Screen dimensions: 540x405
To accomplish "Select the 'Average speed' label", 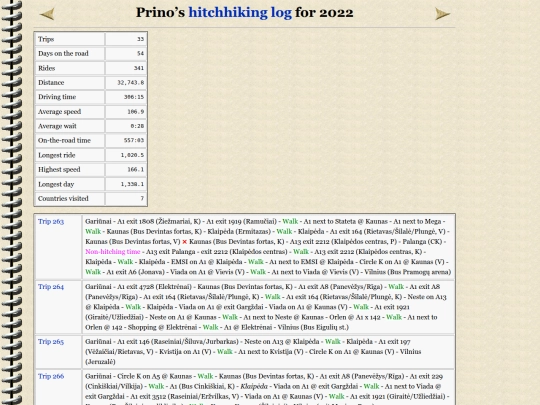I will coord(59,112).
